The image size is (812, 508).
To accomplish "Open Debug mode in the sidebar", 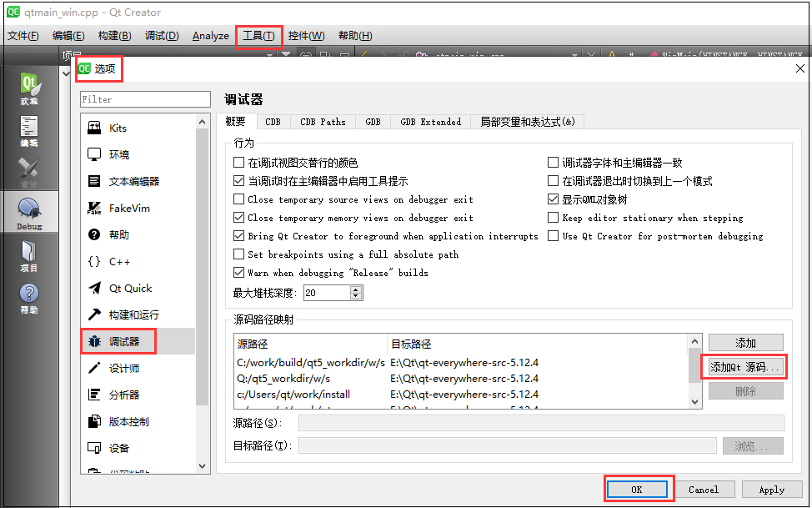I will pyautogui.click(x=29, y=213).
